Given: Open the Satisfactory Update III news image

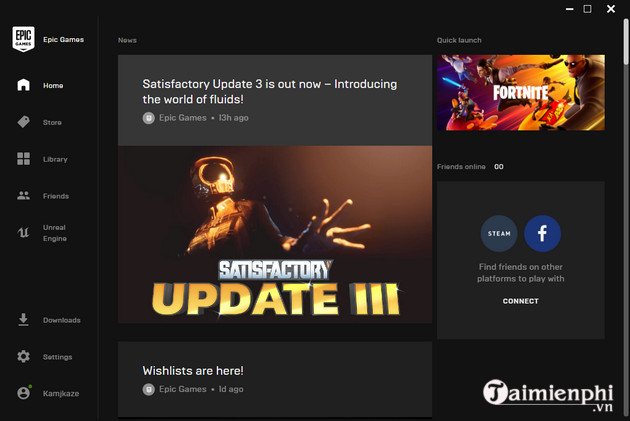Looking at the screenshot, I should pos(275,234).
